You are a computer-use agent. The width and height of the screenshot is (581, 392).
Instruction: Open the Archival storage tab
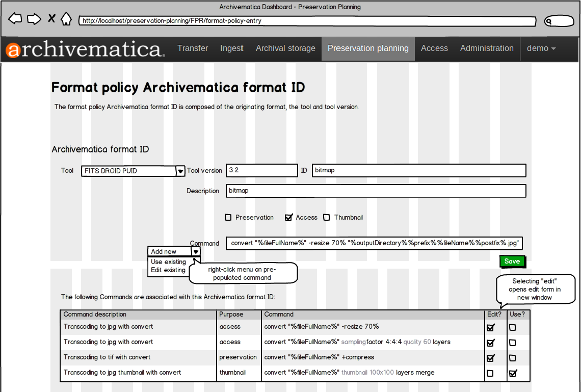(x=285, y=48)
